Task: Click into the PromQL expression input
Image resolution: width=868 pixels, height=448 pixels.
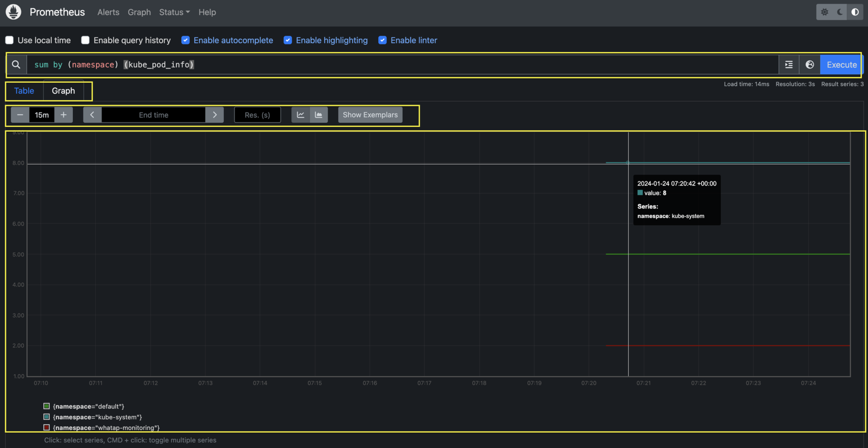Action: (403, 64)
